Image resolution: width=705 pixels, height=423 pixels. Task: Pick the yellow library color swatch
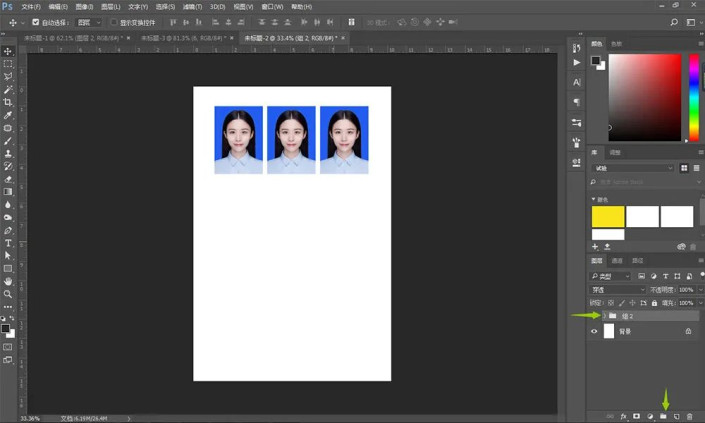coord(608,217)
